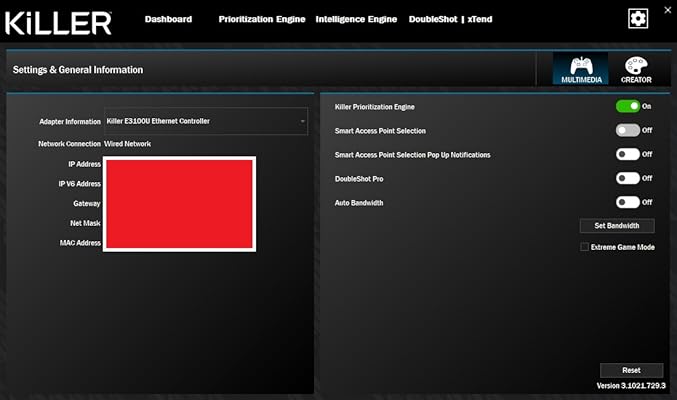Open the Prioritization Engine page
The height and width of the screenshot is (400, 677).
click(x=262, y=19)
